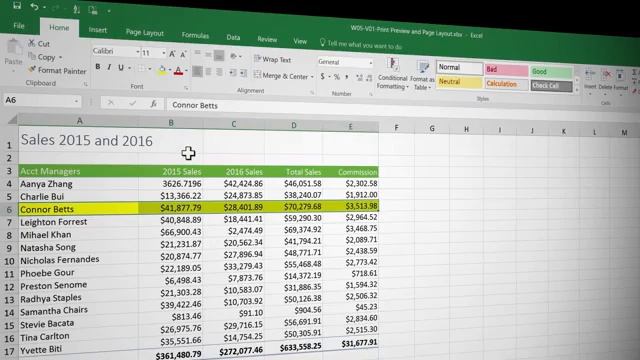Click the Borders icon in Font group
The height and width of the screenshot is (360, 640).
pyautogui.click(x=141, y=68)
